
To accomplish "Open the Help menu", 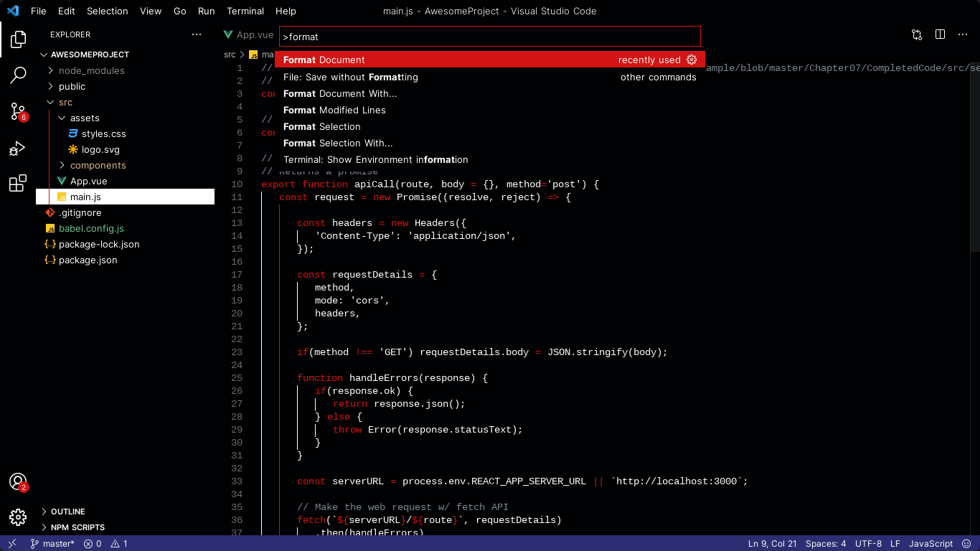I will 286,11.
